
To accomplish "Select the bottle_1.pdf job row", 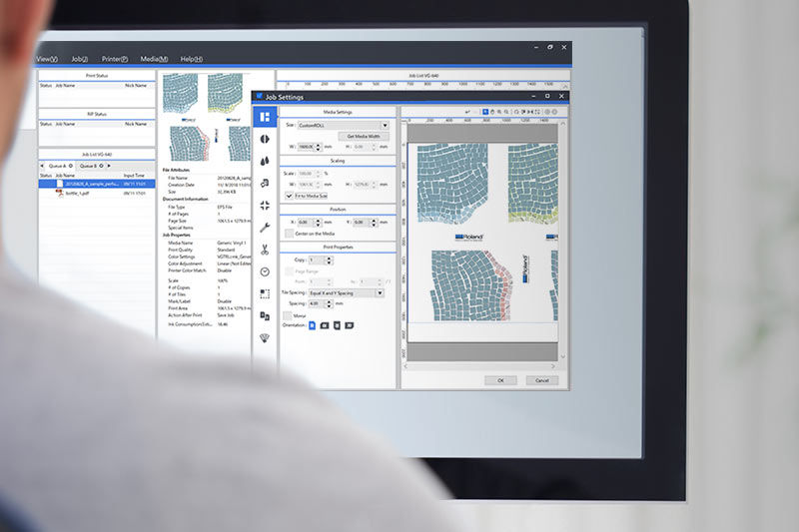I will (x=97, y=194).
